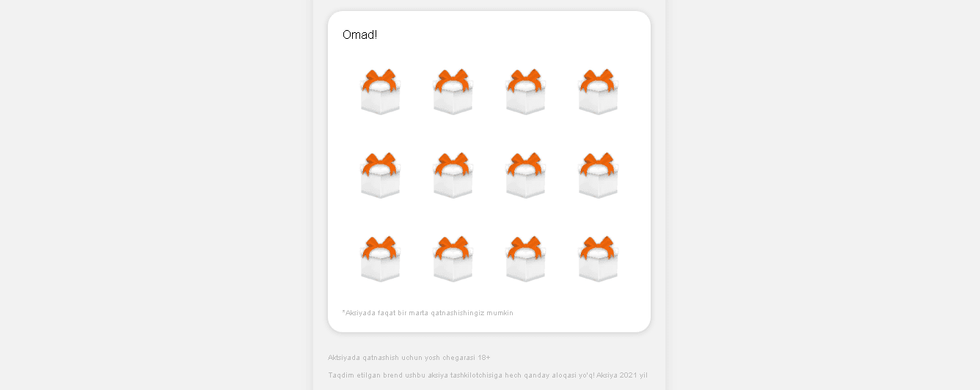
Task: Select the last gift box in the middle row
Action: coord(598,175)
